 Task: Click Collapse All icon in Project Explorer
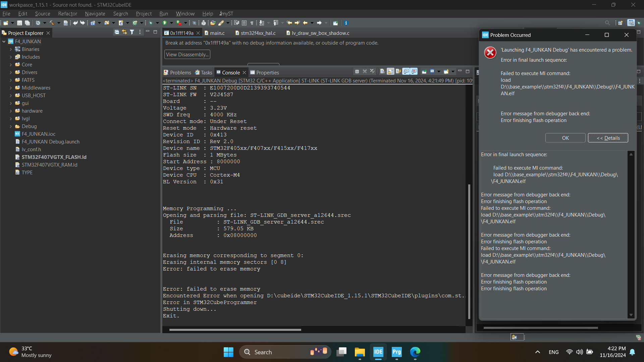(x=117, y=32)
